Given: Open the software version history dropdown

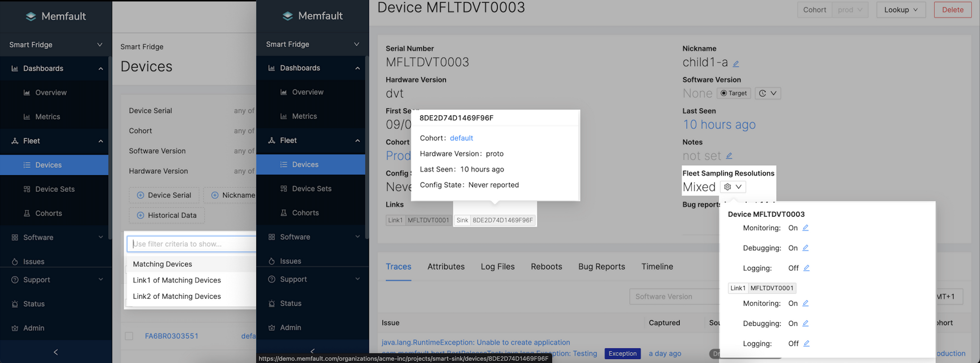Looking at the screenshot, I should tap(767, 93).
